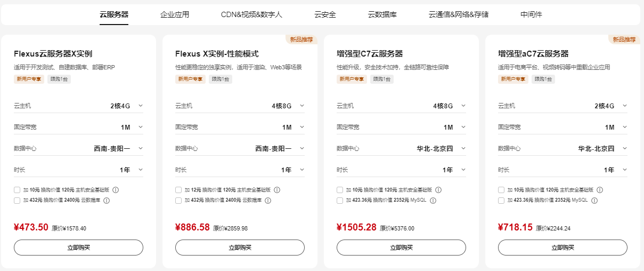Screen dimensions: 644x271
Task: Click the 增强型C7云服务器 card title
Action: [x=370, y=54]
